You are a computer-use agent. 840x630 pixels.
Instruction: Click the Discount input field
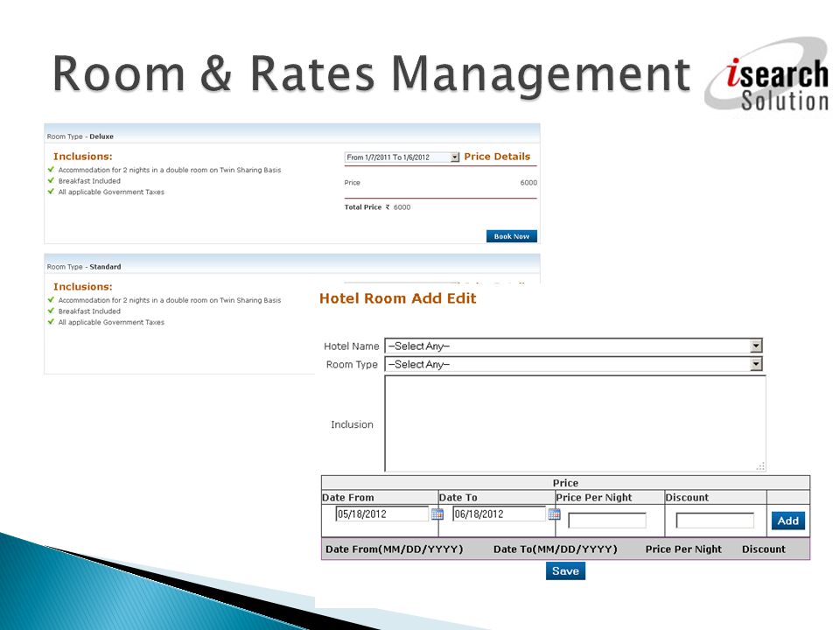click(715, 520)
